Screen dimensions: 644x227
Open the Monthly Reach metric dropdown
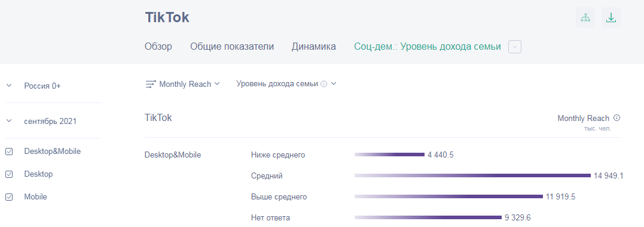pos(190,84)
